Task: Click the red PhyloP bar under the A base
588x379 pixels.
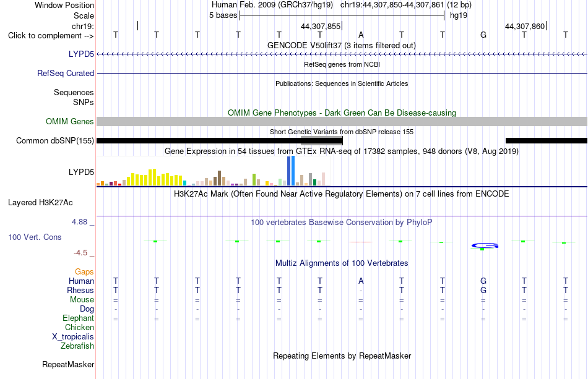Action: tap(361, 242)
